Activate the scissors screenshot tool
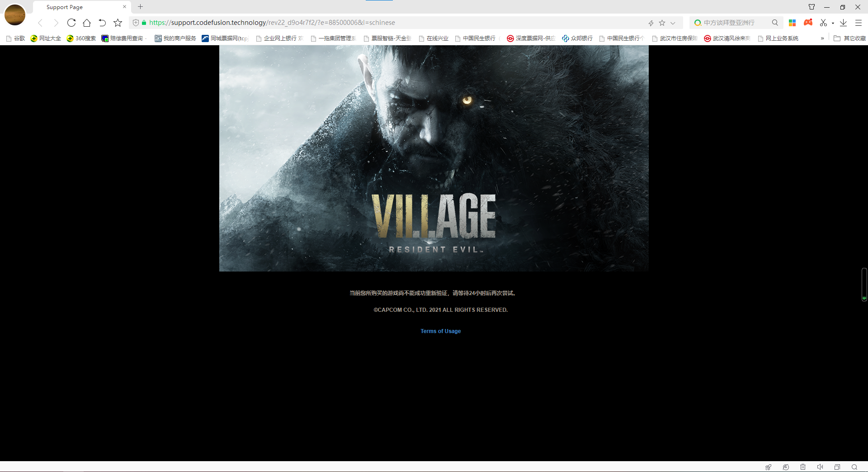The image size is (868, 472). 823,23
